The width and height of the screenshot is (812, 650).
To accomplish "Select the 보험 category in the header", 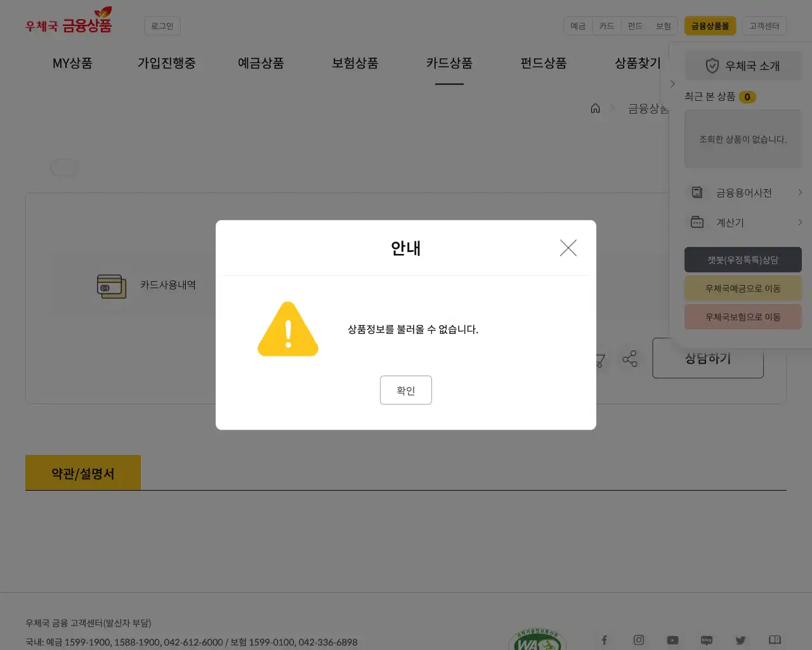I will click(x=664, y=25).
